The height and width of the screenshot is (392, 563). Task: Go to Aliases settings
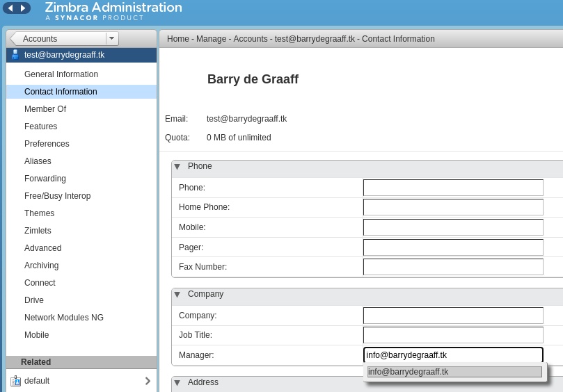38,161
